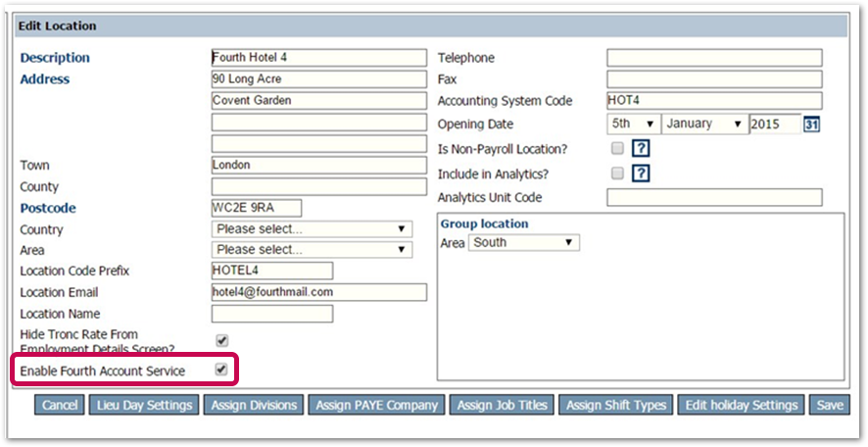Click the Enable Fourth Account Service label
868x447 pixels.
point(103,372)
